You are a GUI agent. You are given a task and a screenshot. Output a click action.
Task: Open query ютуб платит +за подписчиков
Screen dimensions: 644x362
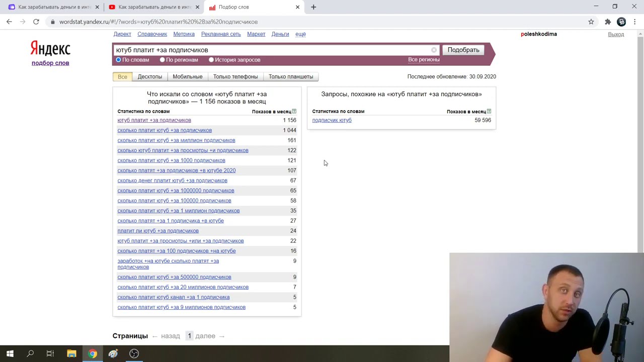[x=154, y=120]
